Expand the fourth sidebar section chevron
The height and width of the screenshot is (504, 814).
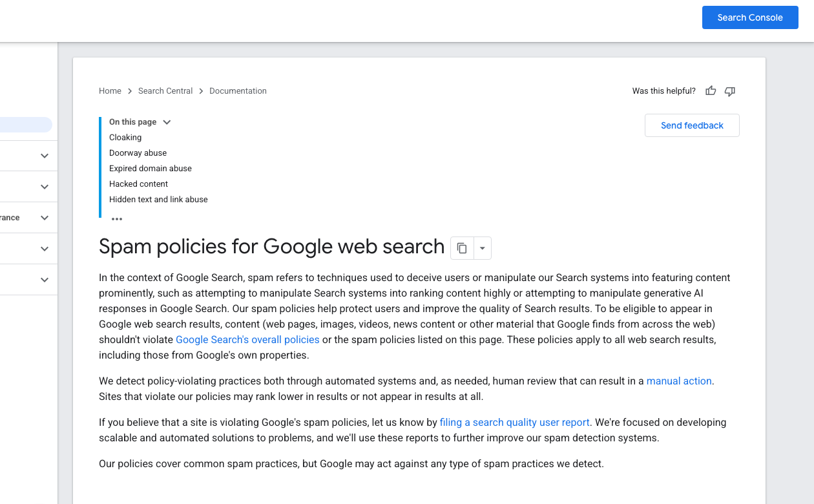pos(45,249)
